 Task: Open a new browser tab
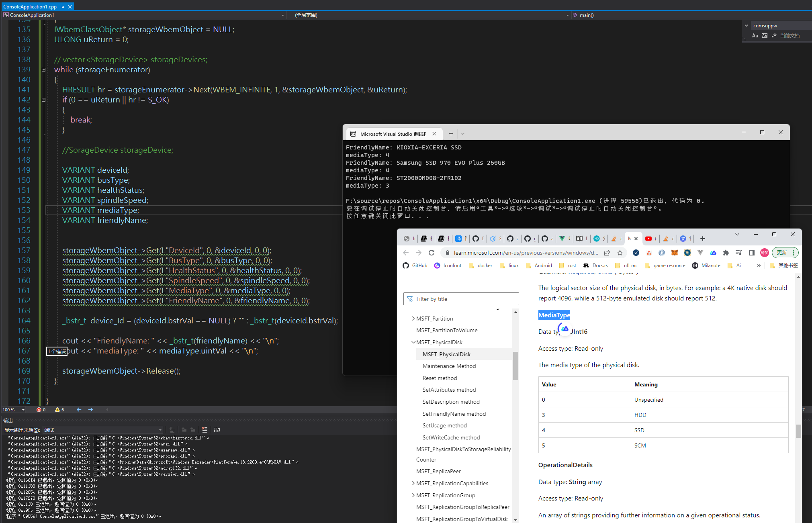(x=702, y=239)
